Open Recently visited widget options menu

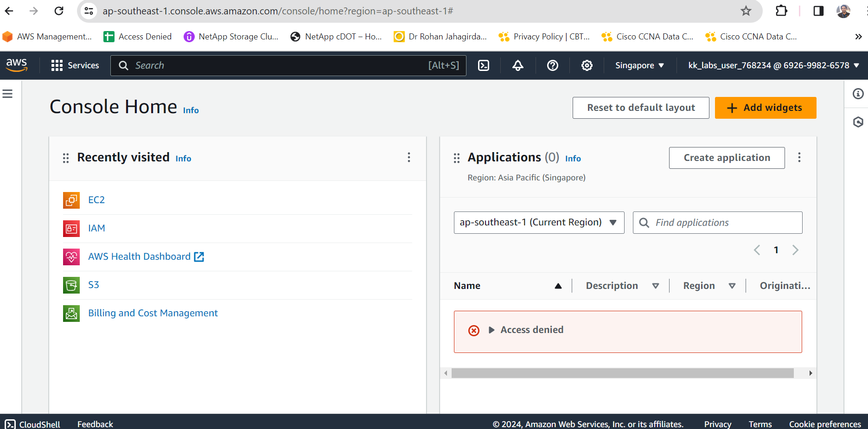click(408, 157)
